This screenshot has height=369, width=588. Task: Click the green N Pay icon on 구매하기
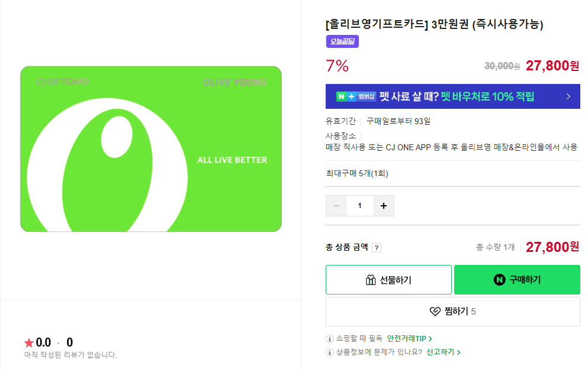tap(499, 280)
